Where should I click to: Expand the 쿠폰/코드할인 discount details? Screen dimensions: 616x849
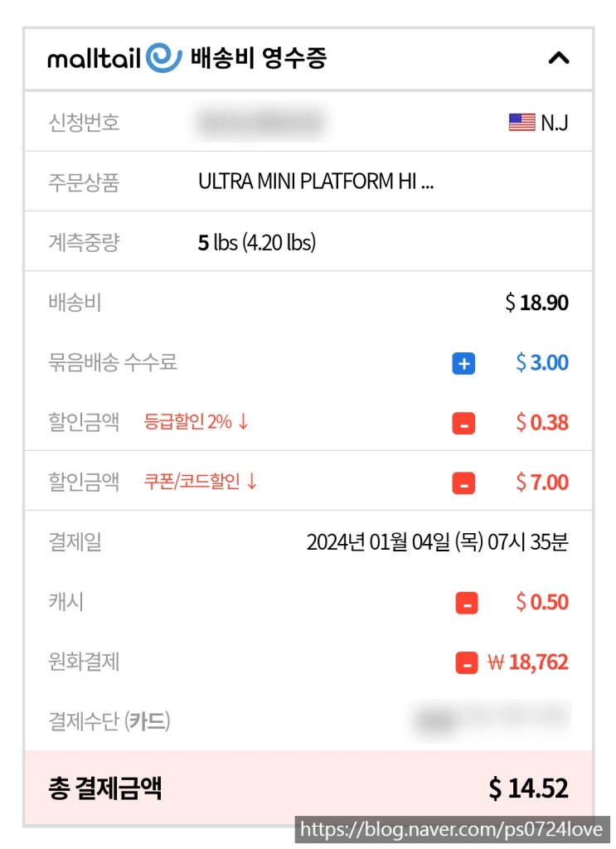[x=201, y=482]
